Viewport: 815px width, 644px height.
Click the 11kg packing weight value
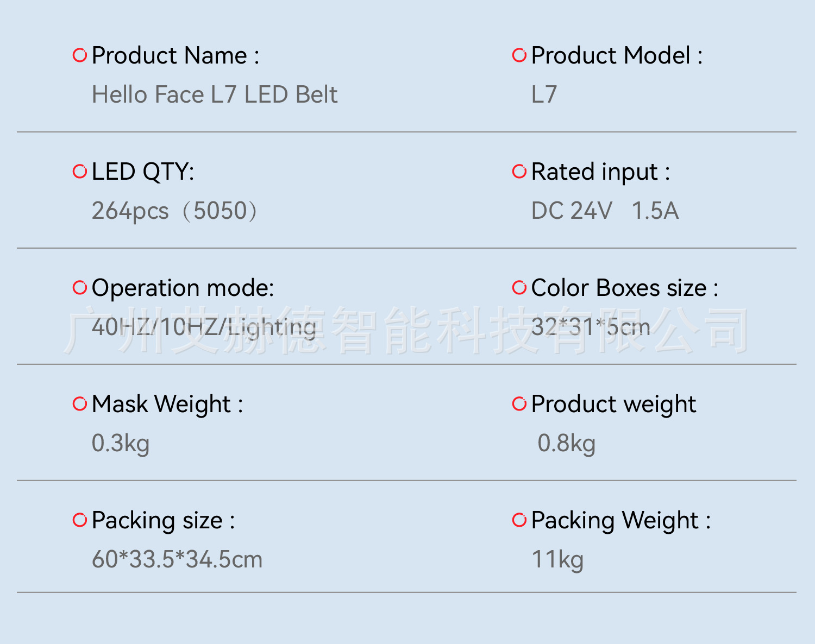[557, 560]
